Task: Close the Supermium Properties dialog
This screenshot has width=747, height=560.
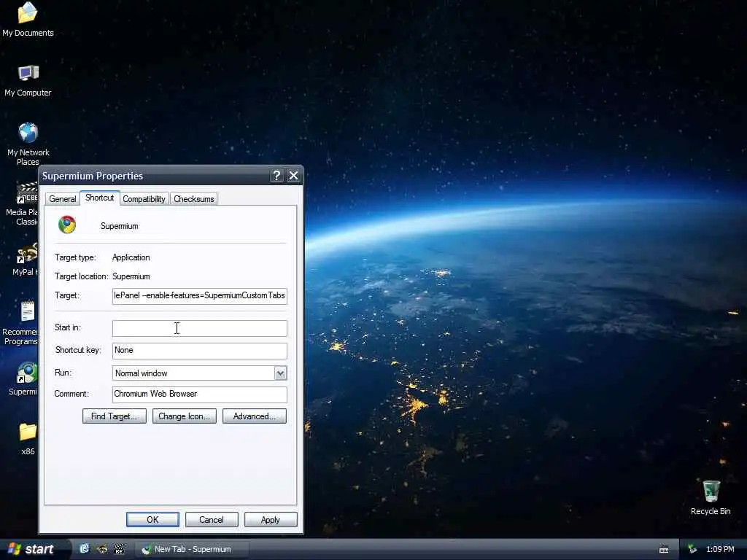Action: (293, 176)
